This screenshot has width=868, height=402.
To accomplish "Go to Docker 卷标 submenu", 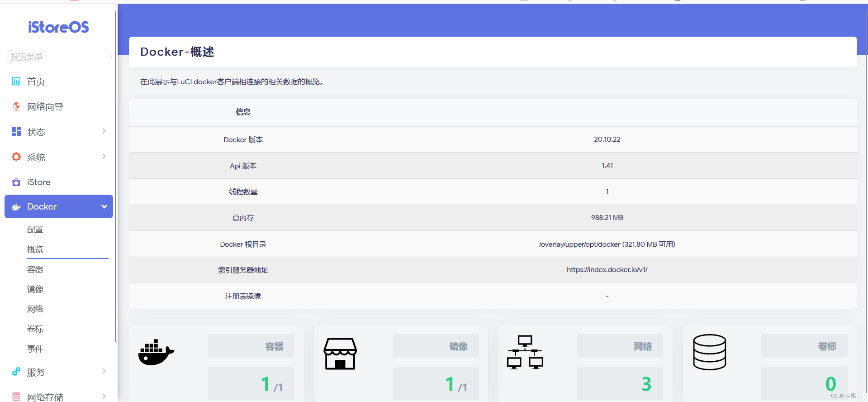I will pos(35,329).
